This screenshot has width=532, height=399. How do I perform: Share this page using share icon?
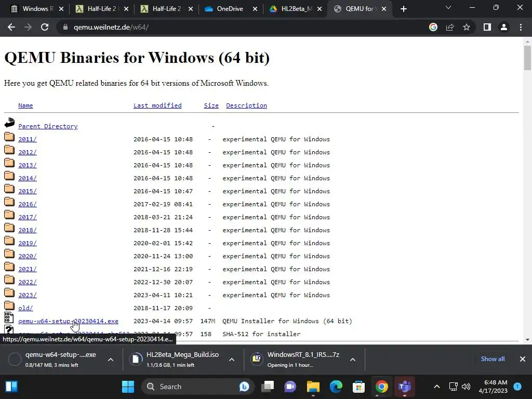[x=450, y=27]
